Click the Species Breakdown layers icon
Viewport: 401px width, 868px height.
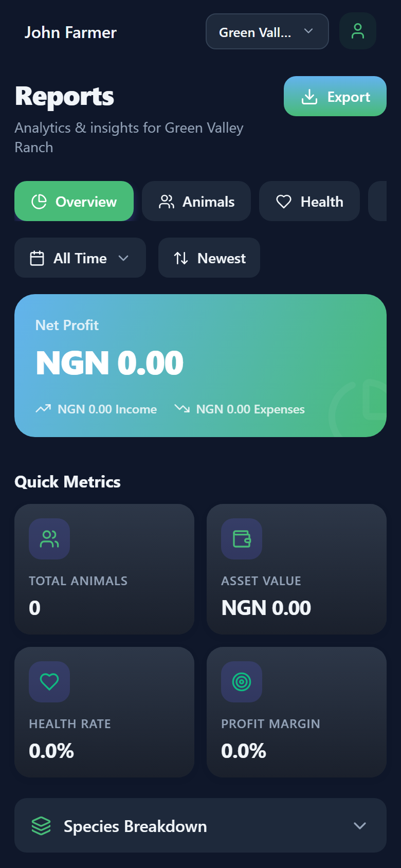point(41,826)
